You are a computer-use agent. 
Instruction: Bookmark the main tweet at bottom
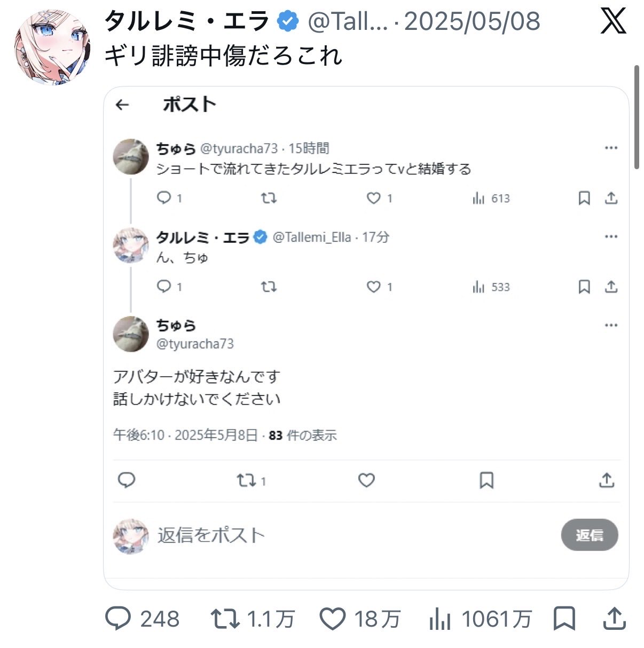click(564, 619)
